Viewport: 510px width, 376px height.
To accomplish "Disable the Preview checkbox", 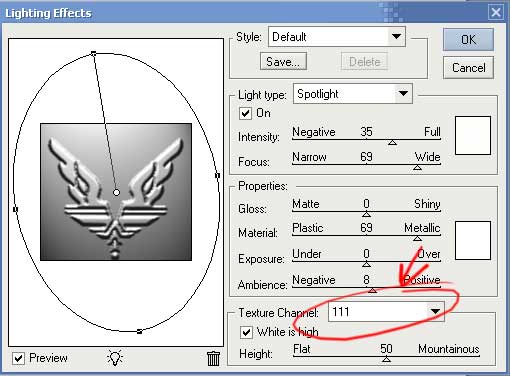I will [18, 358].
